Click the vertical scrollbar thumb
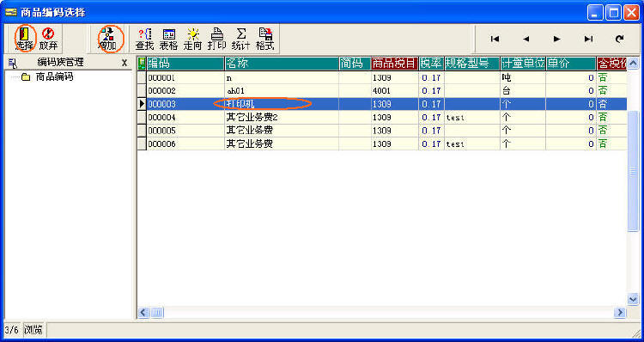The height and width of the screenshot is (342, 644). 633,172
